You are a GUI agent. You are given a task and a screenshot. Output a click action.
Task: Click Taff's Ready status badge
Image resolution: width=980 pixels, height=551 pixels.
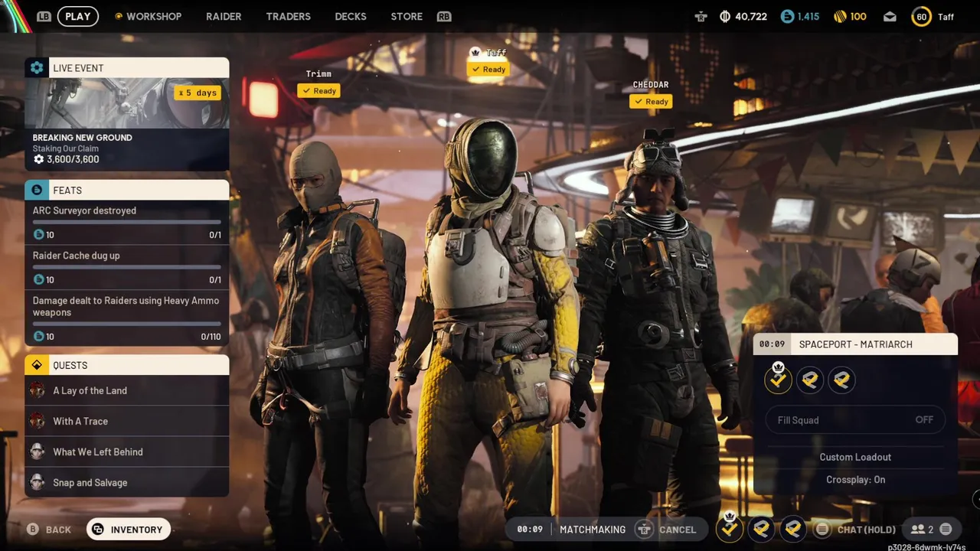pyautogui.click(x=488, y=69)
